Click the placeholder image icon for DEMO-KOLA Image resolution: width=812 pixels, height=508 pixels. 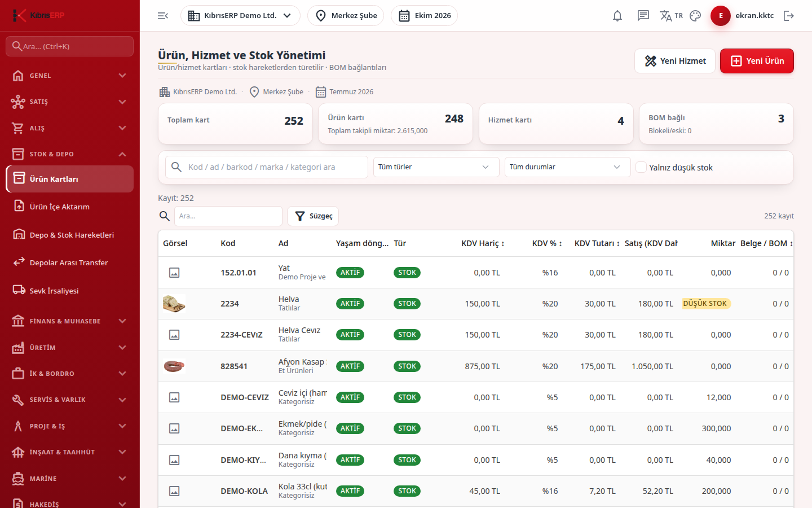tap(174, 491)
